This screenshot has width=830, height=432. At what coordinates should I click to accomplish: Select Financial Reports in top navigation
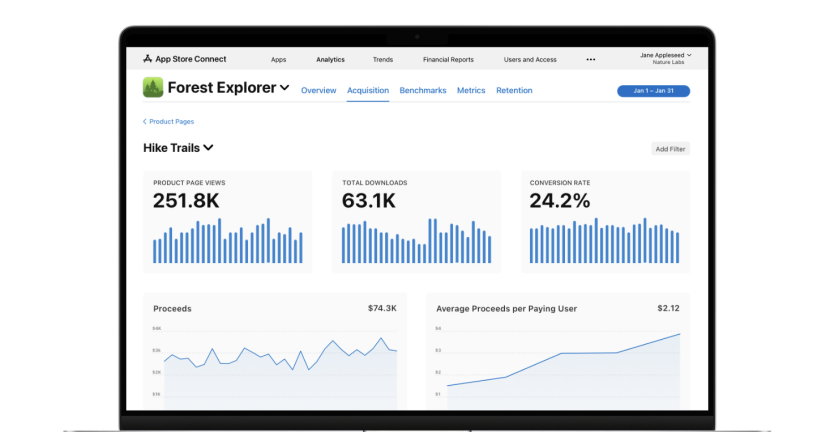[x=448, y=60]
